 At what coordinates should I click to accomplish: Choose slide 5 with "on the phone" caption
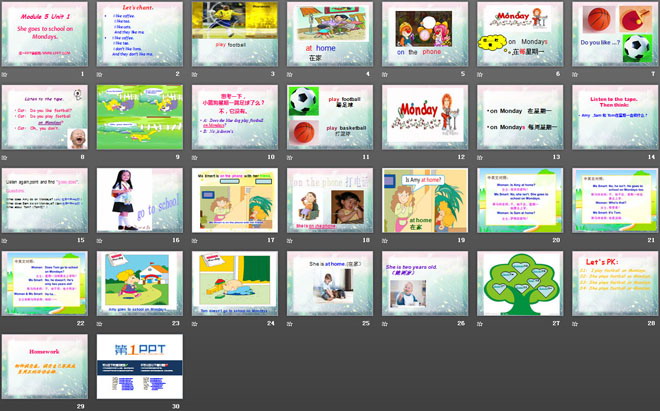point(424,33)
